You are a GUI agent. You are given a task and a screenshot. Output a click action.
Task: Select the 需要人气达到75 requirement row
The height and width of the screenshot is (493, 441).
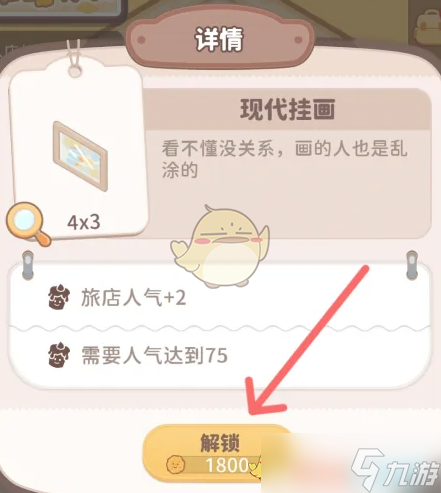[220, 355]
